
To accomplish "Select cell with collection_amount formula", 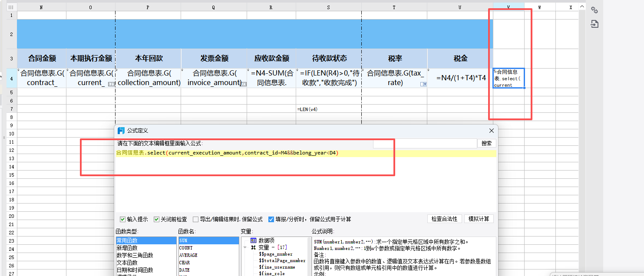I will point(148,78).
